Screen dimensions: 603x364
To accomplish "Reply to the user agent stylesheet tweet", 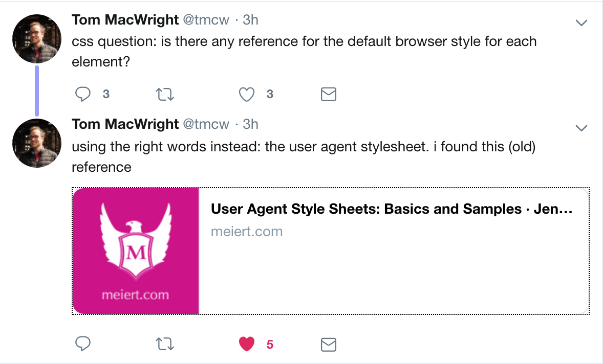I will tap(83, 345).
